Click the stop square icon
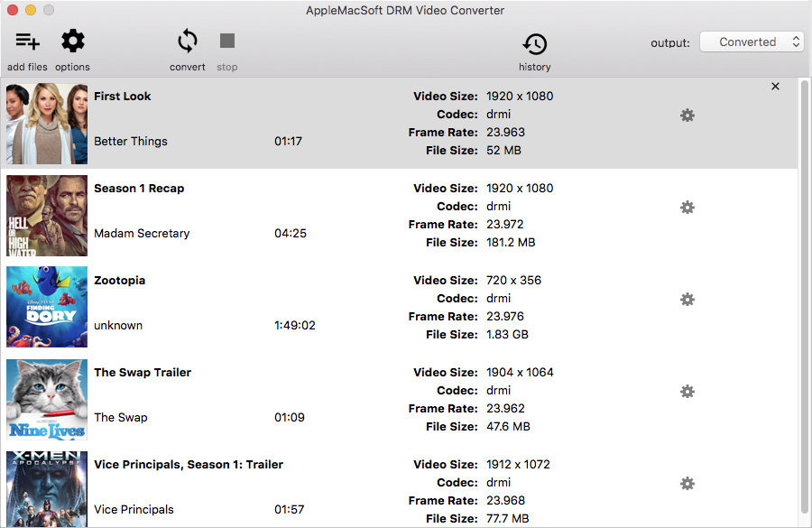Image resolution: width=812 pixels, height=528 pixels. [x=226, y=41]
